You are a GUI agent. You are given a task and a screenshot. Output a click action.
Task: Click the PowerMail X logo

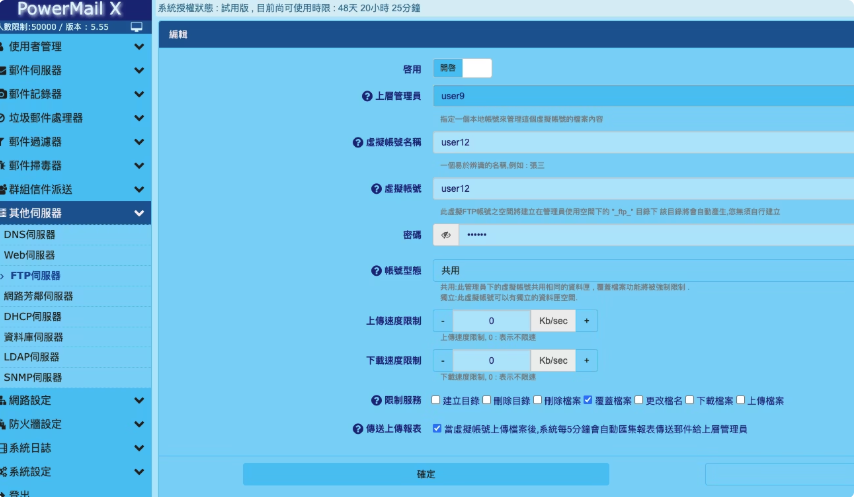69,9
